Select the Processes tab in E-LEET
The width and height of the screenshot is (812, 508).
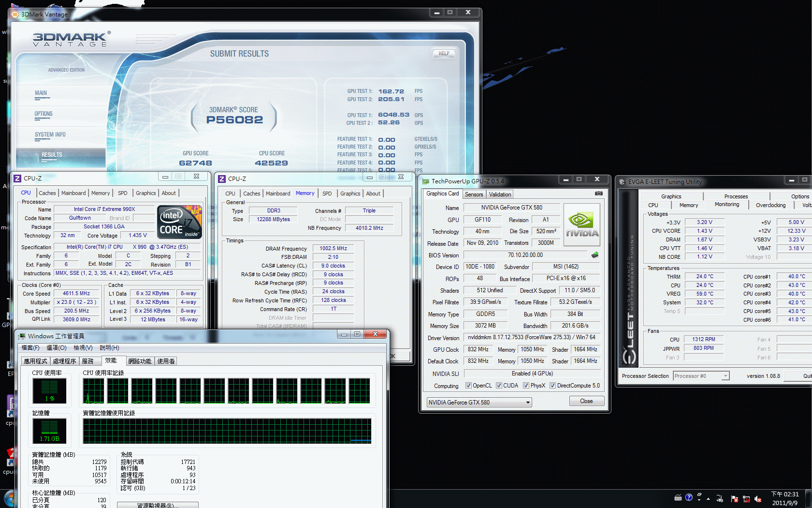(736, 196)
